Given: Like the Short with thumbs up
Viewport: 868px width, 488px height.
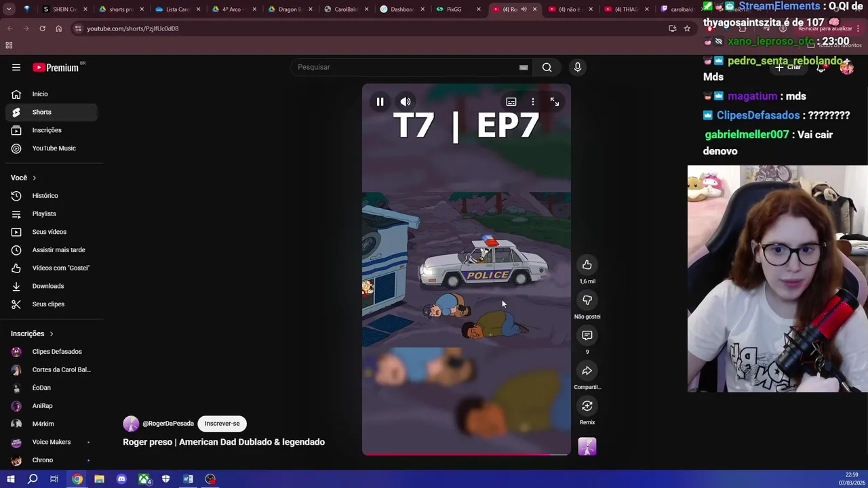Looking at the screenshot, I should click(587, 265).
